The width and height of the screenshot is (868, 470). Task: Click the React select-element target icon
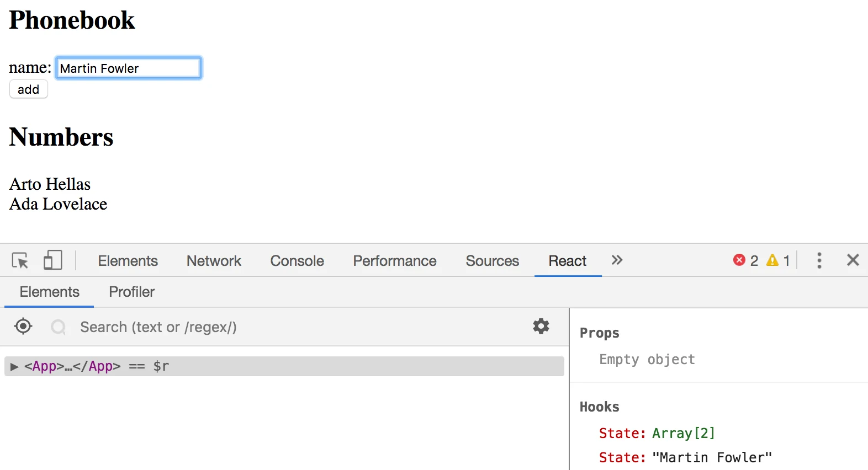coord(23,327)
